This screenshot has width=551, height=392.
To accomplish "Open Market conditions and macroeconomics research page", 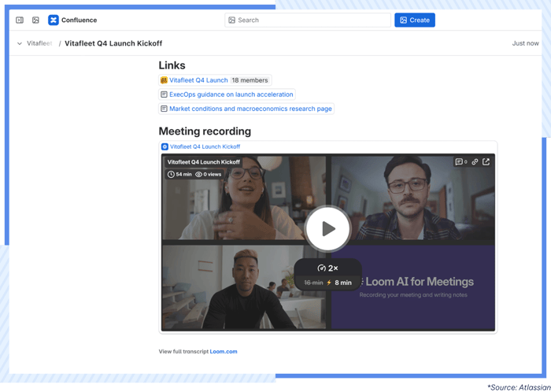I will click(250, 109).
